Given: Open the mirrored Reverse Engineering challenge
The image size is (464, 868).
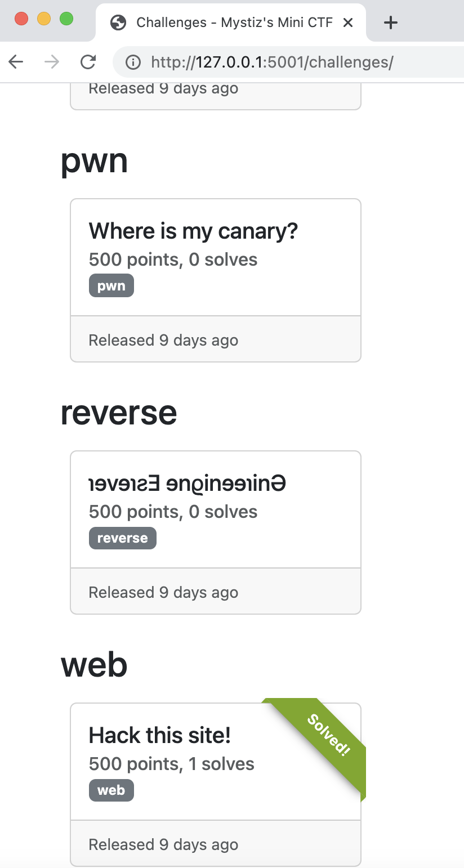Looking at the screenshot, I should tap(188, 483).
